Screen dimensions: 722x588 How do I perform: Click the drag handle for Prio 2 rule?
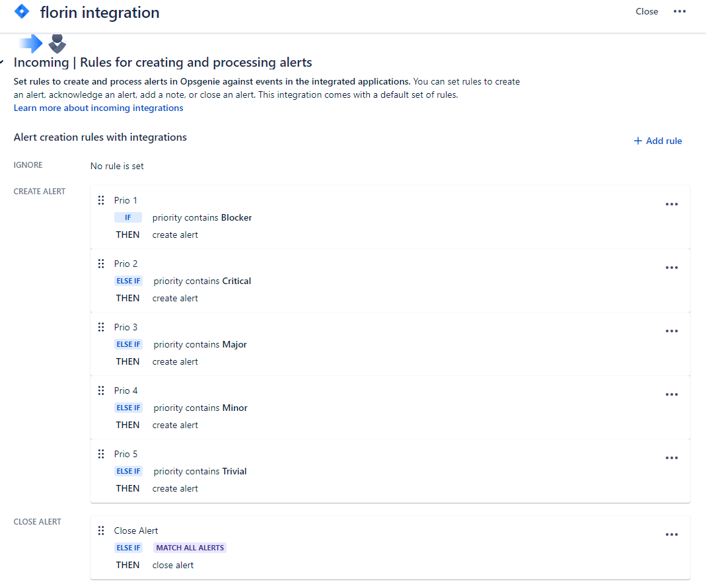[101, 264]
